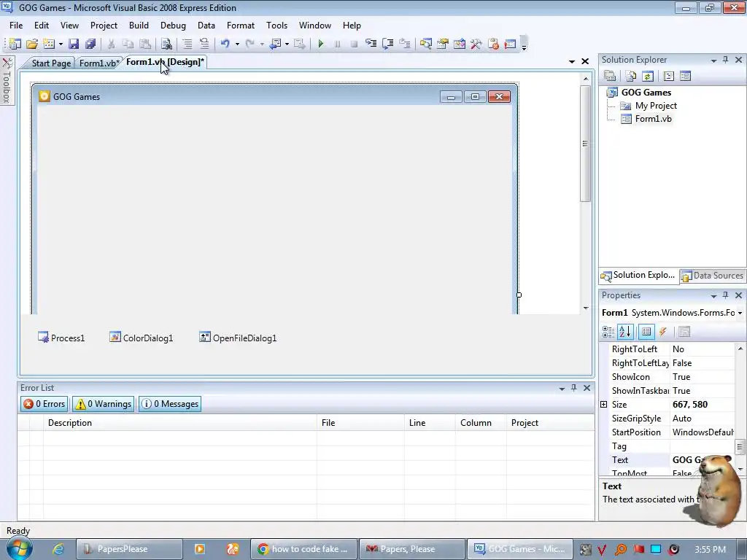Show Properties list button in Properties panel
Image resolution: width=747 pixels, height=560 pixels.
tap(646, 332)
